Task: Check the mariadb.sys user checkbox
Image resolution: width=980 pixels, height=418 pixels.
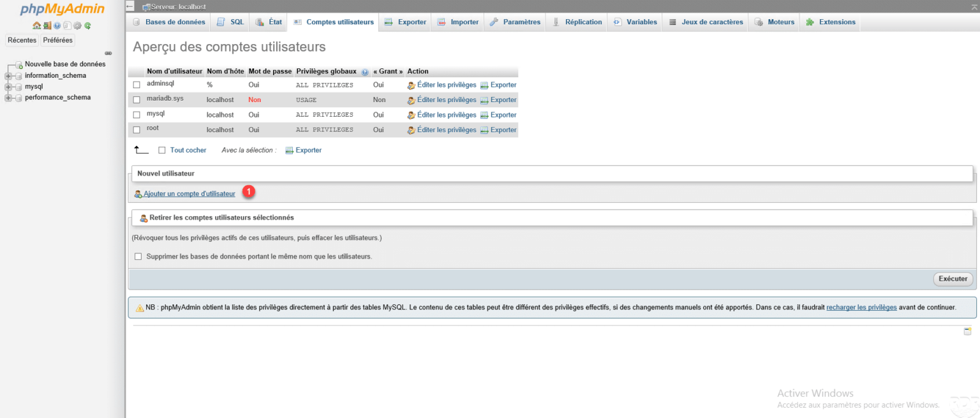Action: [137, 100]
